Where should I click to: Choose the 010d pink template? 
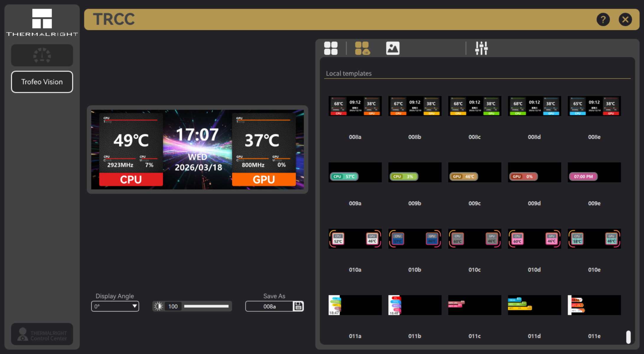pos(534,239)
